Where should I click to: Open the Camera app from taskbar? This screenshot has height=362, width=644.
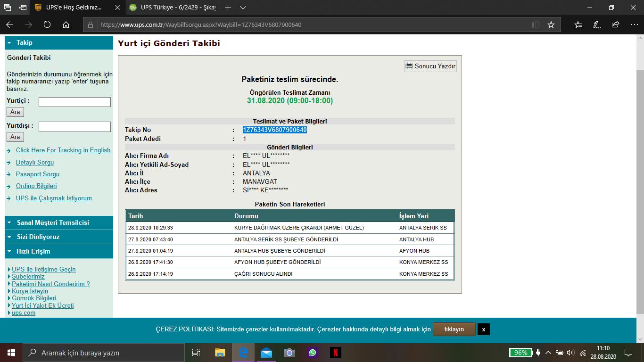[289, 353]
